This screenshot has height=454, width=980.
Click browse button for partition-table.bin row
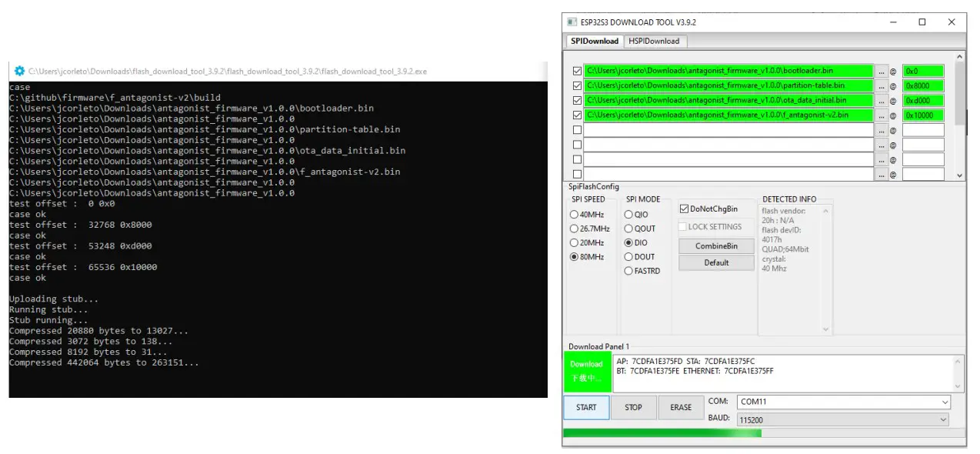[881, 85]
